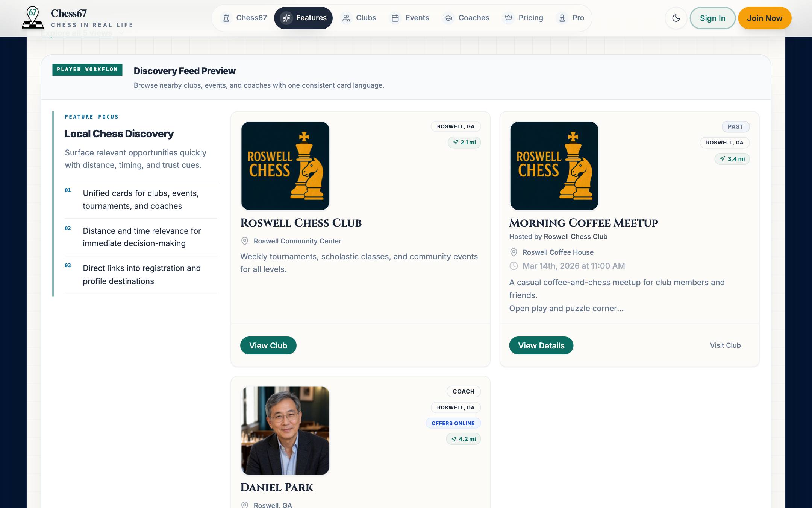Click the Roswell Chess Club card logo
The image size is (812, 508).
[x=285, y=166]
